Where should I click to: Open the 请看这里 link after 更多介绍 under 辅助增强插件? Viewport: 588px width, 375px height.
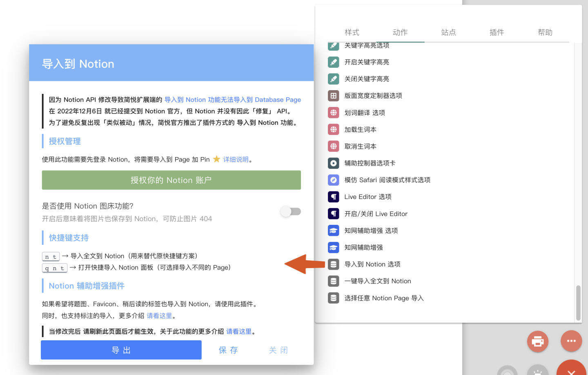160,316
